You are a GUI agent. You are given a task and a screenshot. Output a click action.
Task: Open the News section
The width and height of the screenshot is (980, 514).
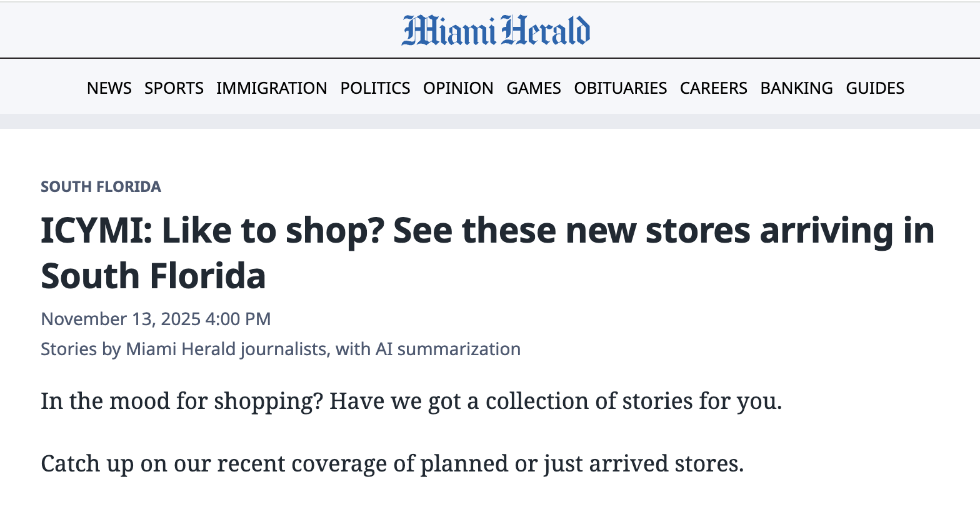(109, 88)
